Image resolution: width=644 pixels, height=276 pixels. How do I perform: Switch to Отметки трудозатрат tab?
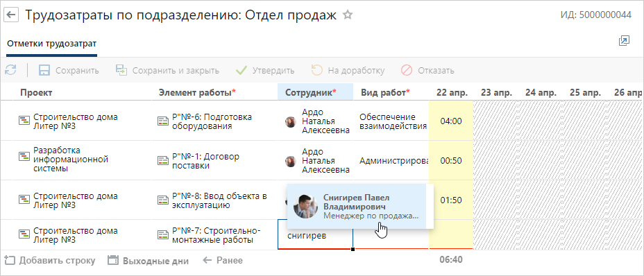[x=52, y=44]
